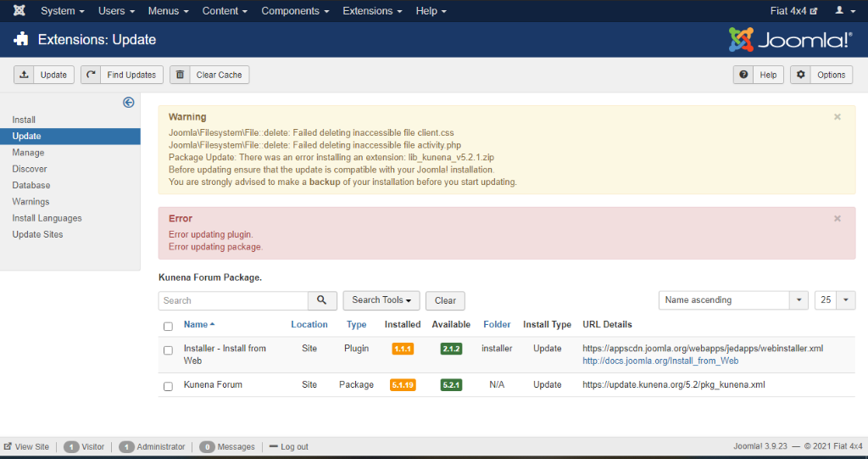Click the update.kunena.org pkg_kunena.xml URL
868x459 pixels.
click(674, 384)
